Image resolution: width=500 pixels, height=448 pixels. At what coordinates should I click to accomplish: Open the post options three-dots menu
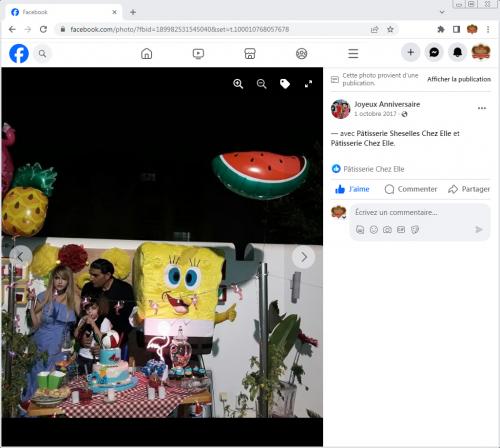click(482, 108)
